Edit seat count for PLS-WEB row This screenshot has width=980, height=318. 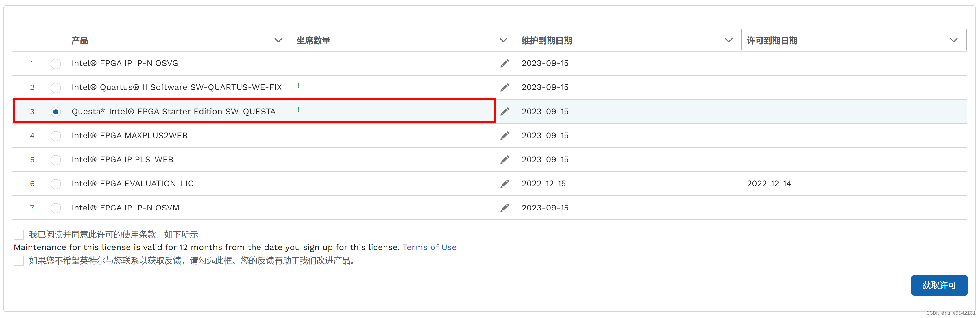click(504, 159)
